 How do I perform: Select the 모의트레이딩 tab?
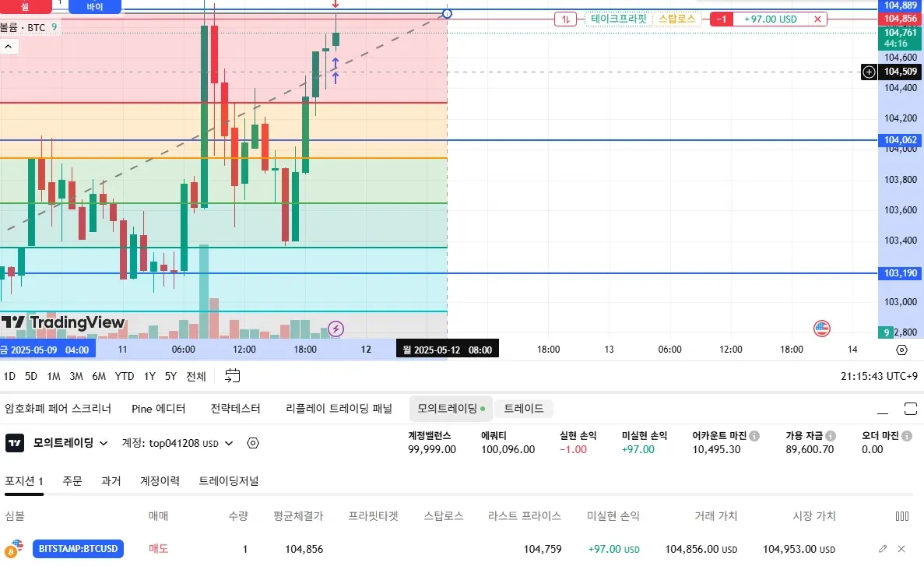[x=451, y=409]
